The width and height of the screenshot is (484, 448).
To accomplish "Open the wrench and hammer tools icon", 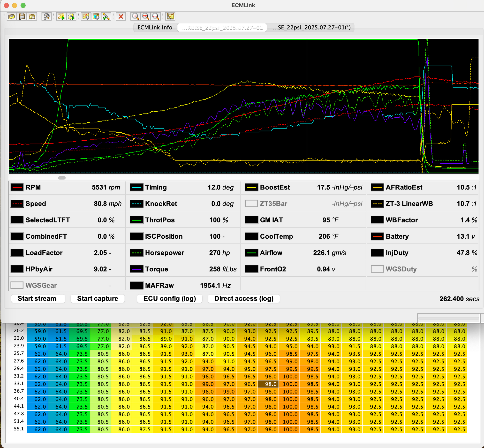I will pyautogui.click(x=46, y=16).
